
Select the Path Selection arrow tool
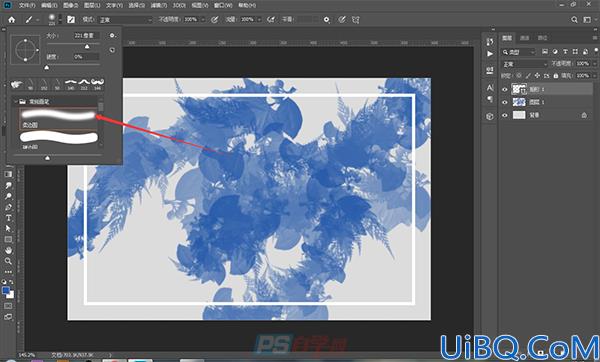pyautogui.click(x=8, y=228)
